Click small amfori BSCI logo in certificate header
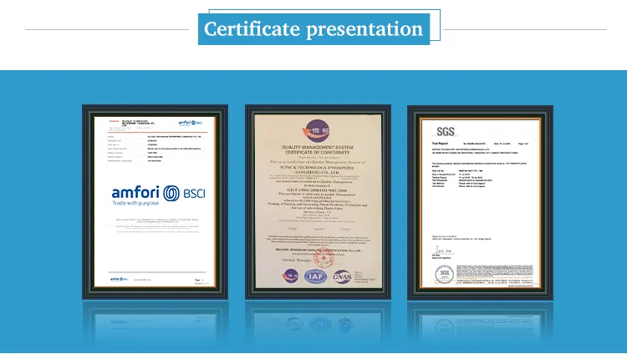This screenshot has width=627, height=364. (191, 123)
